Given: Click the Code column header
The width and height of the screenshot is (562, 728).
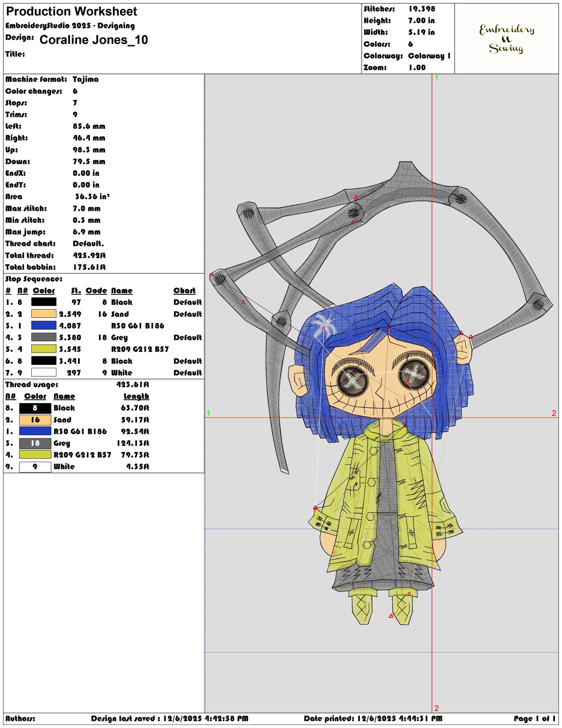Looking at the screenshot, I should 96,291.
